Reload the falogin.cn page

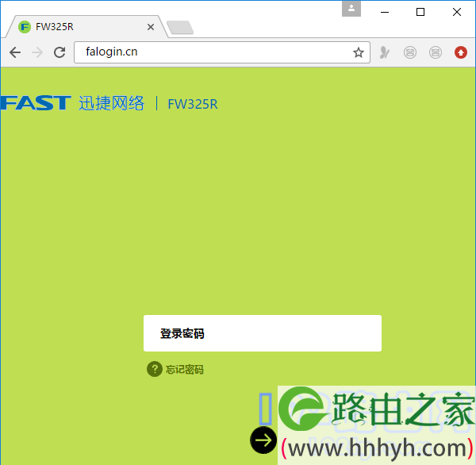[x=59, y=52]
